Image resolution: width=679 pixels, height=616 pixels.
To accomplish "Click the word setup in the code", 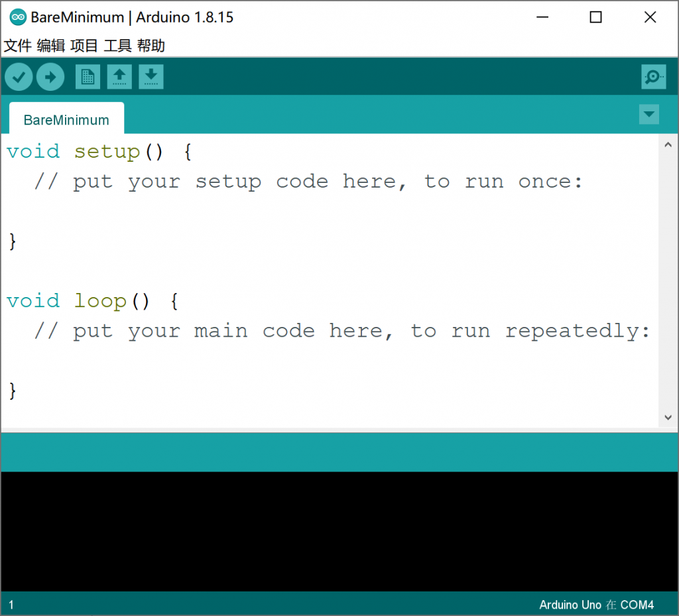I will [x=107, y=152].
